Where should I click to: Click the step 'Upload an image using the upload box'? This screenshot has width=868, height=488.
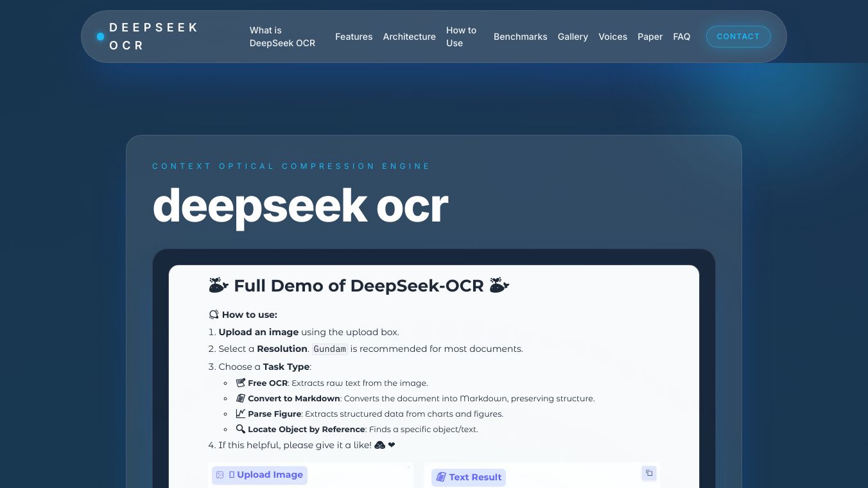click(309, 332)
